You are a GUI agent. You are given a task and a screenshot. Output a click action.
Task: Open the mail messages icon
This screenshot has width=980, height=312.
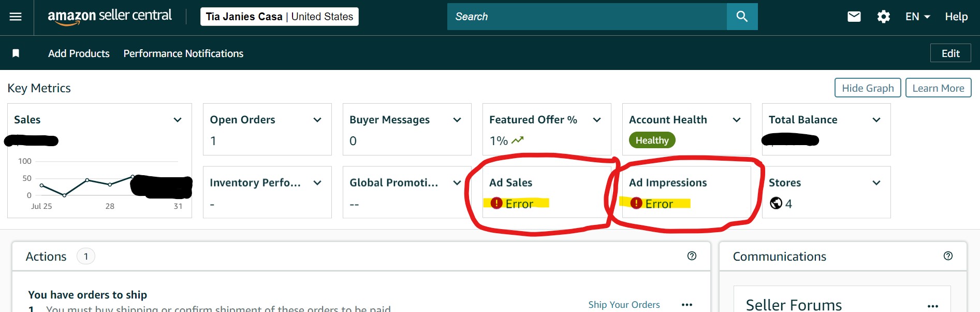[854, 17]
